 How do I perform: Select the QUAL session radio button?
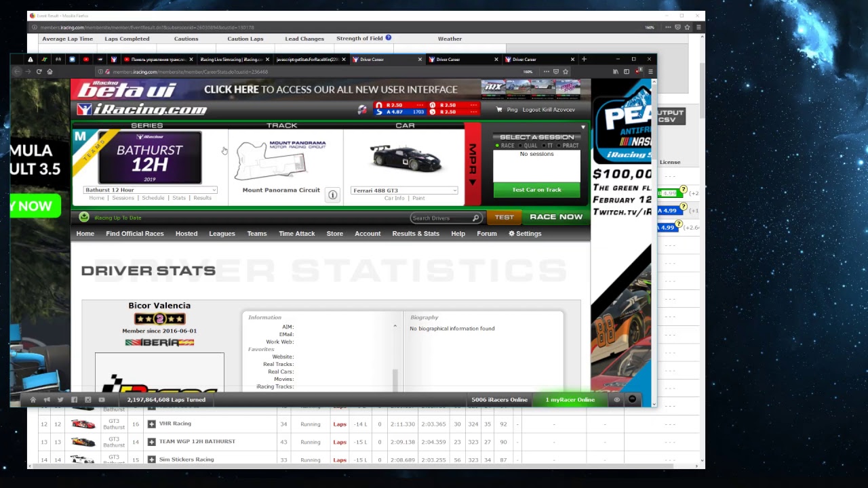(x=521, y=146)
